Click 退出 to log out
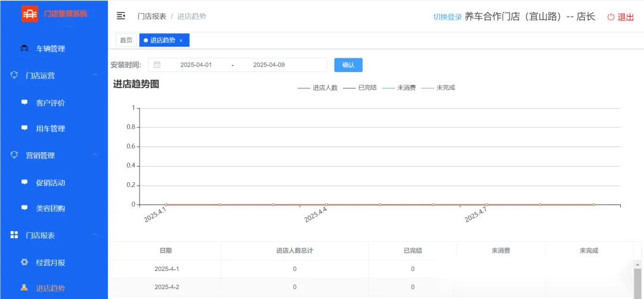 tap(626, 17)
